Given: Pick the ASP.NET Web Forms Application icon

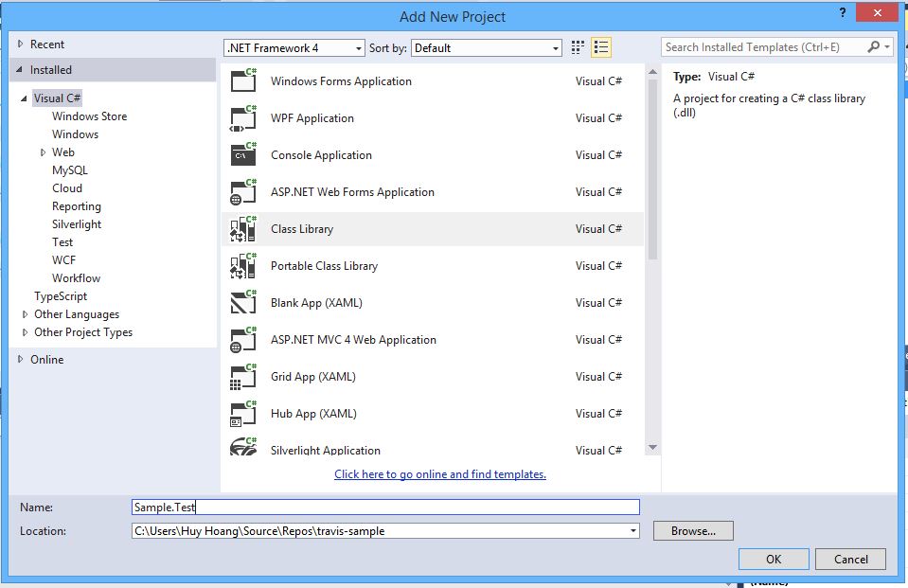Looking at the screenshot, I should click(x=243, y=192).
